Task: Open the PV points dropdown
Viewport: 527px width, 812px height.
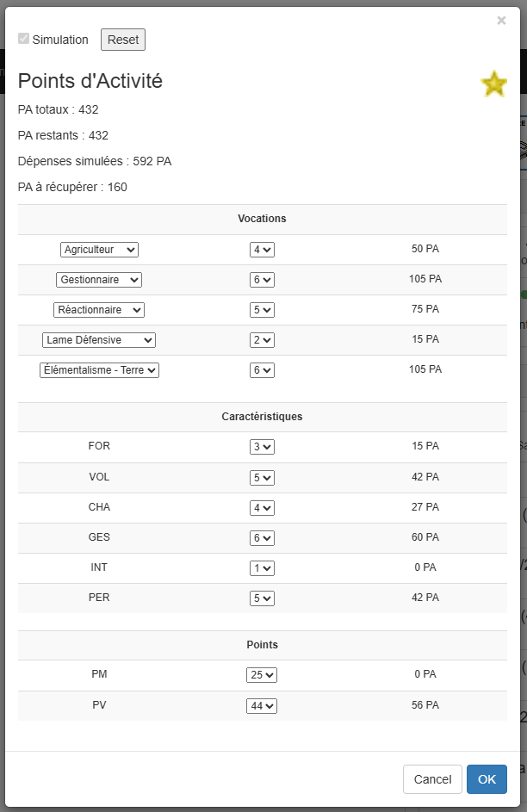Action: coord(262,705)
